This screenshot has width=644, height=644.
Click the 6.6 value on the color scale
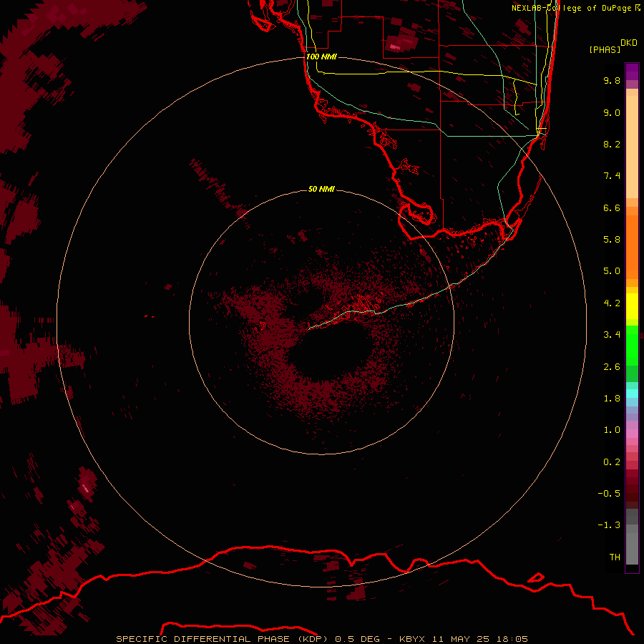click(612, 208)
